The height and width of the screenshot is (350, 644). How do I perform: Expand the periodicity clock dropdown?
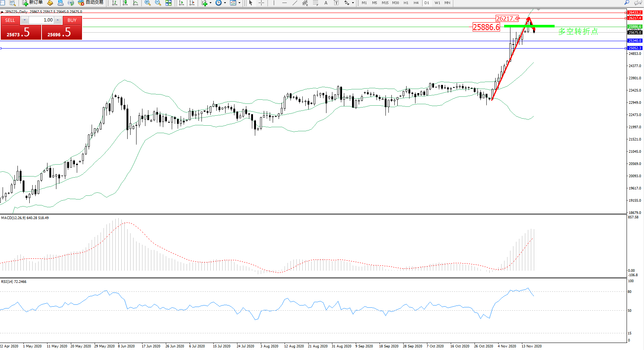tap(225, 3)
